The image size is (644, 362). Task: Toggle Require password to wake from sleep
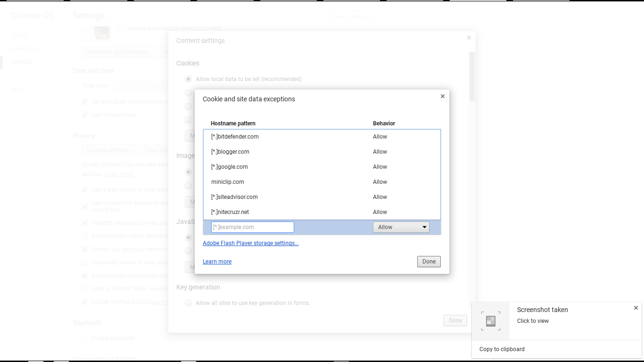(121, 28)
